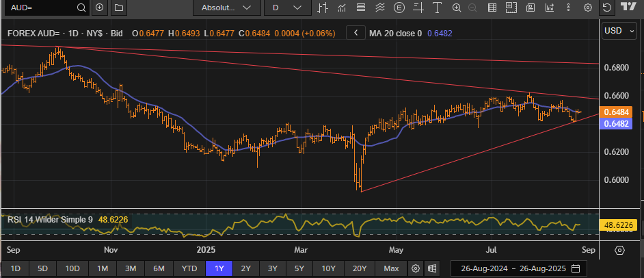644x278 pixels.
Task: Open the folder icon for saved charts
Action: [x=119, y=8]
